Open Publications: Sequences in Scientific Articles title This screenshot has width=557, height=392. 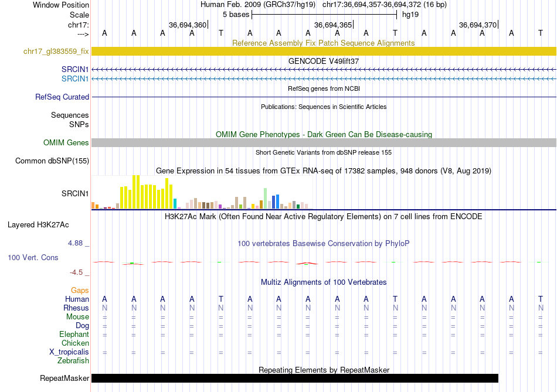(x=324, y=107)
